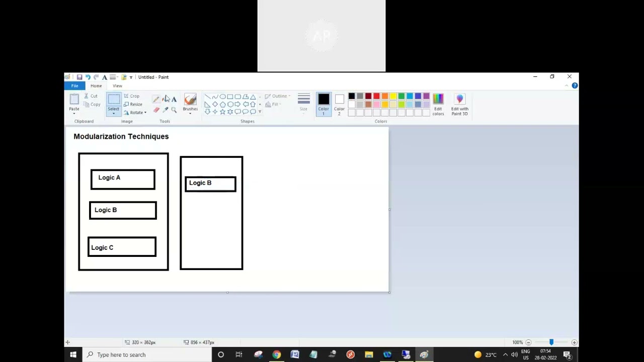
Task: Choose the Right arrow shape
Action: click(237, 104)
